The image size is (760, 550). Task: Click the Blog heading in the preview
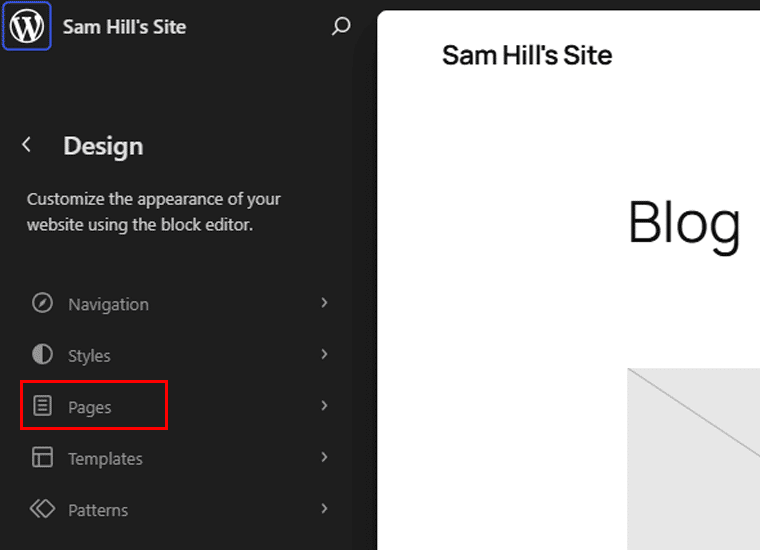click(684, 222)
